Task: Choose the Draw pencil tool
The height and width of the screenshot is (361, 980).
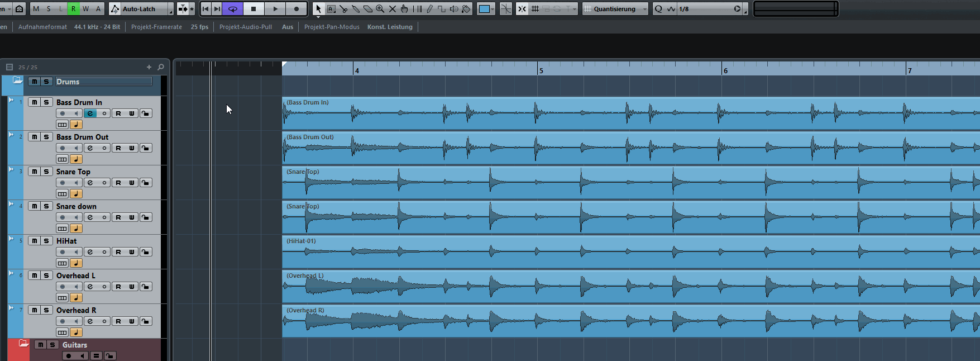Action: [429, 9]
